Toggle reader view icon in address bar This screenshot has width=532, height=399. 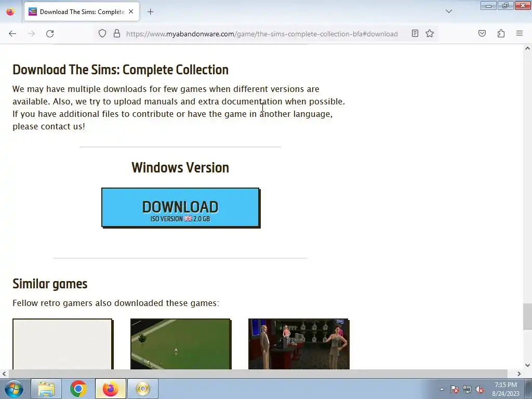pos(415,33)
